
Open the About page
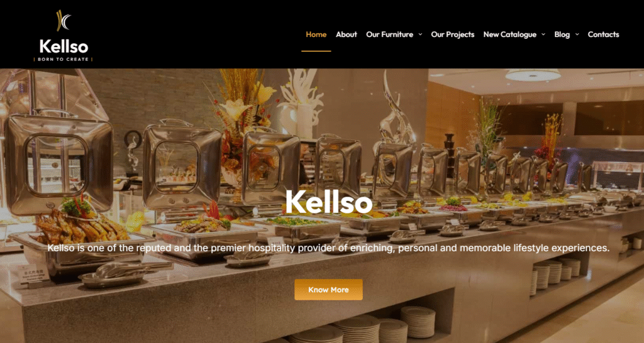click(347, 35)
